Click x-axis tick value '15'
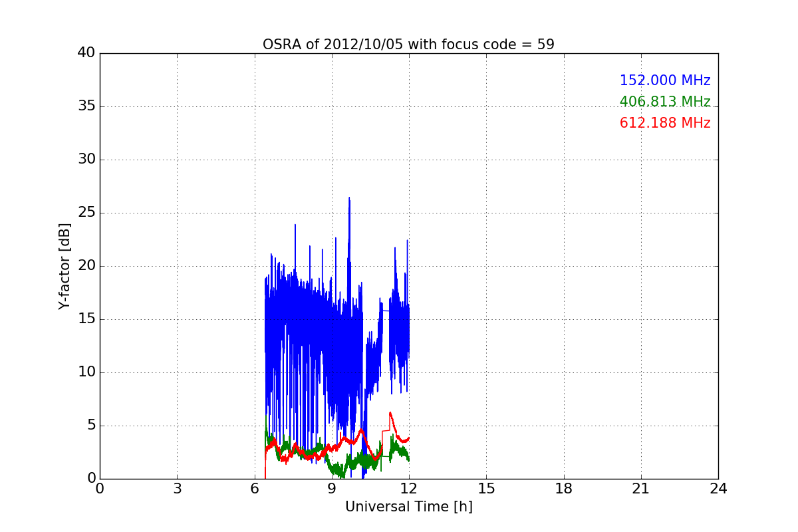Viewport: 798px width, 532px height. click(x=486, y=489)
